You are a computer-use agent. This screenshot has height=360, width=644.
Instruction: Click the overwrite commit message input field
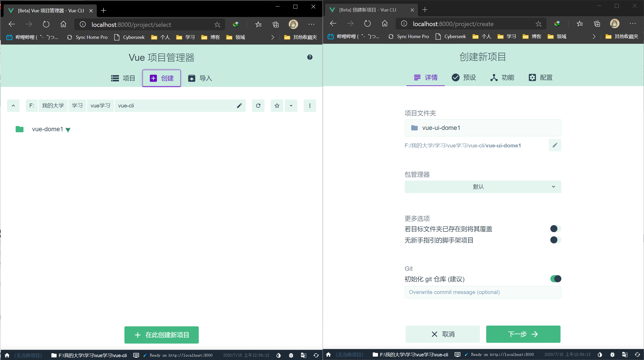click(483, 292)
